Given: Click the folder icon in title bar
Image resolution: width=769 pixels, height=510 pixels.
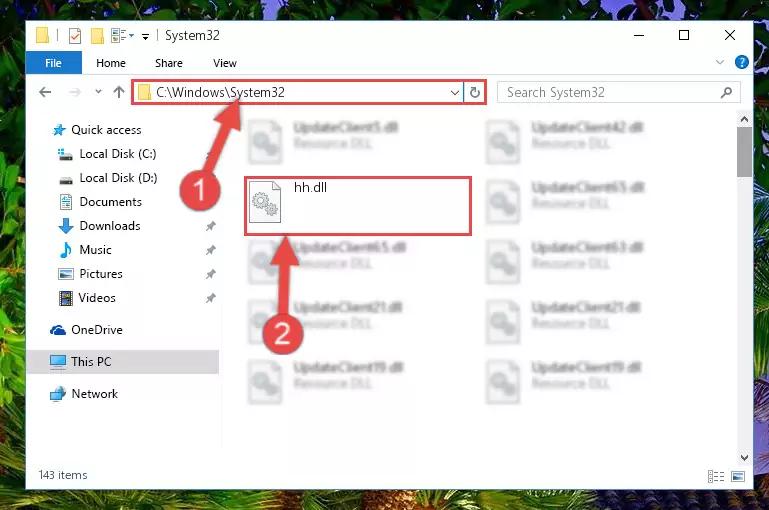Looking at the screenshot, I should [43, 35].
